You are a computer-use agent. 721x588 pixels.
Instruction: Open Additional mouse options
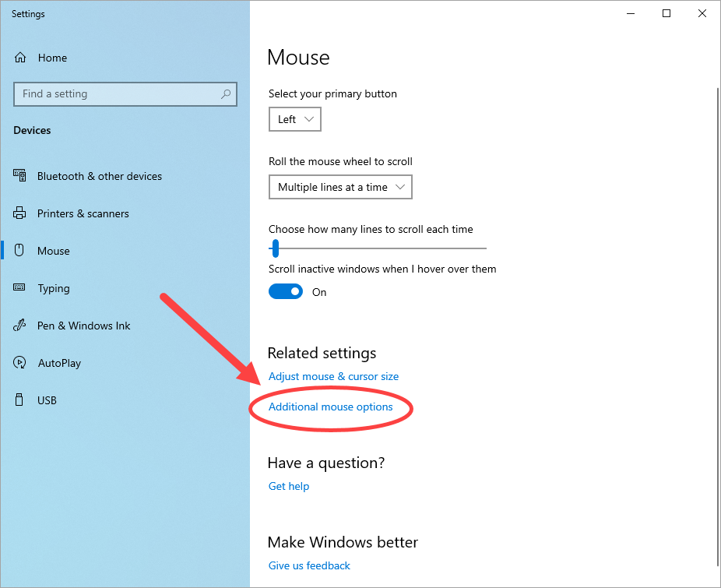tap(329, 407)
